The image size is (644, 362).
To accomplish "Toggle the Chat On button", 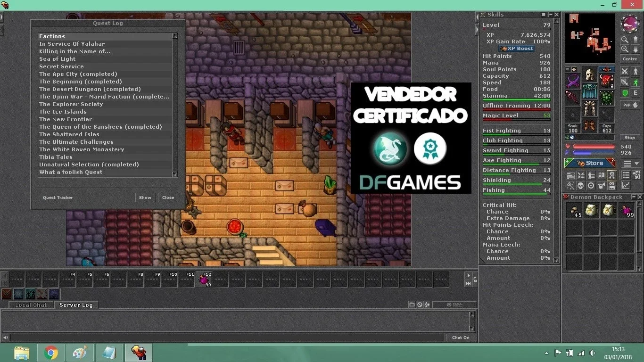I will [461, 337].
